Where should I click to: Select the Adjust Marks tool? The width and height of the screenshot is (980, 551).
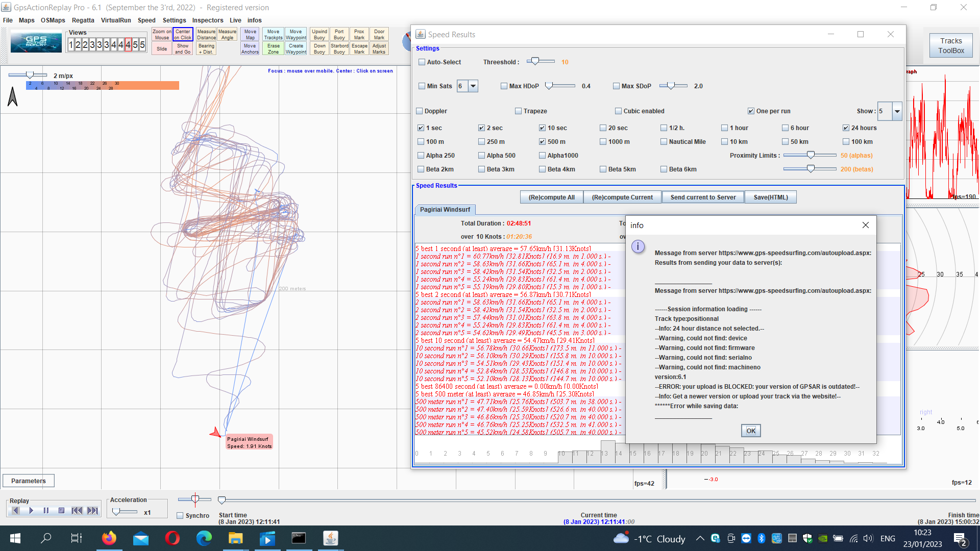pyautogui.click(x=379, y=47)
